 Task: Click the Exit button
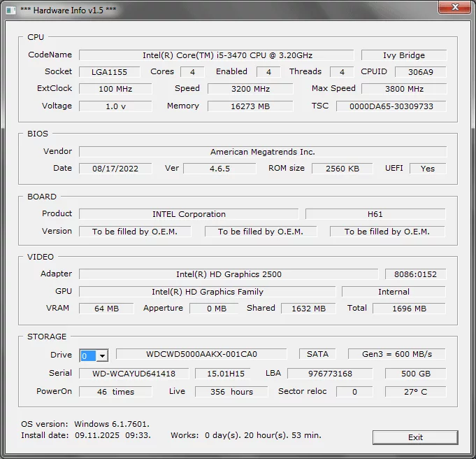pos(415,437)
